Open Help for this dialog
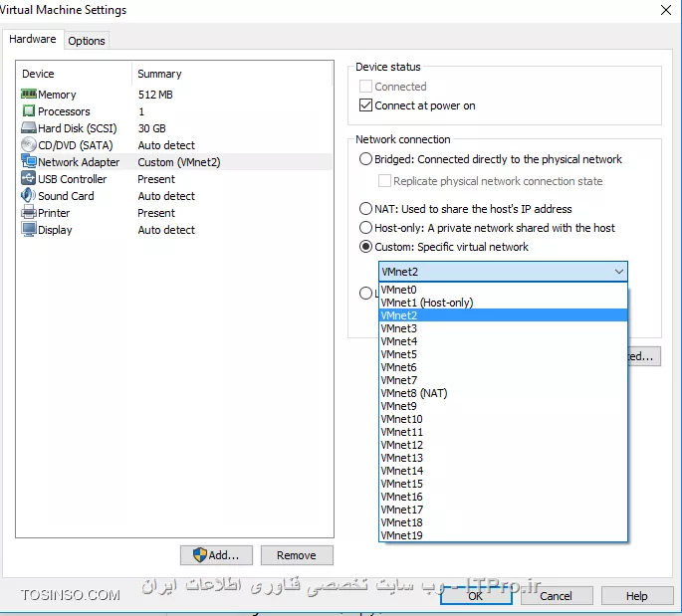Screen dimensions: 682x616 coord(637,595)
